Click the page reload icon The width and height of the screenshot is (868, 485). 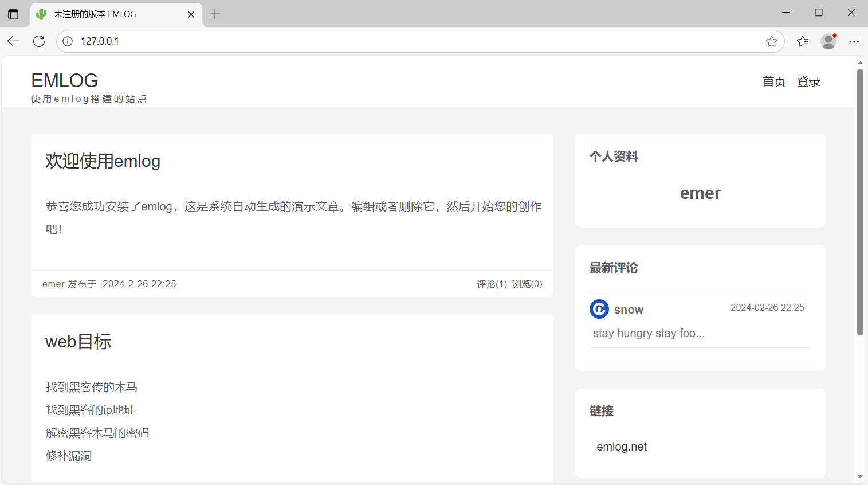point(39,41)
